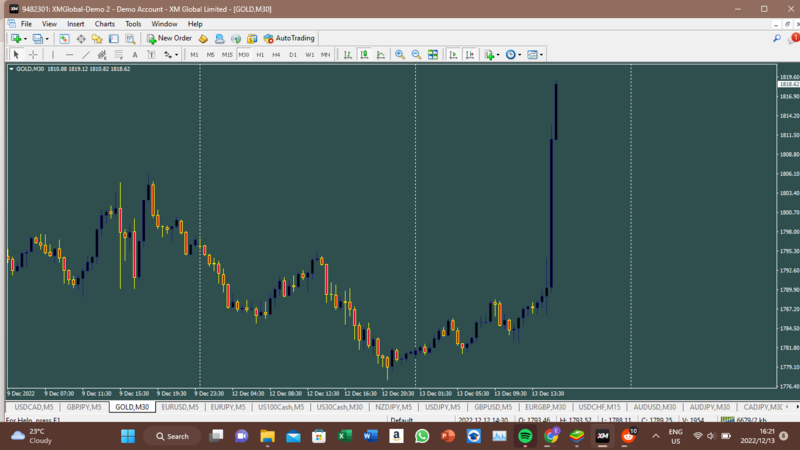The width and height of the screenshot is (800, 450).
Task: Select the Equidistant Channel tool
Action: (102, 55)
